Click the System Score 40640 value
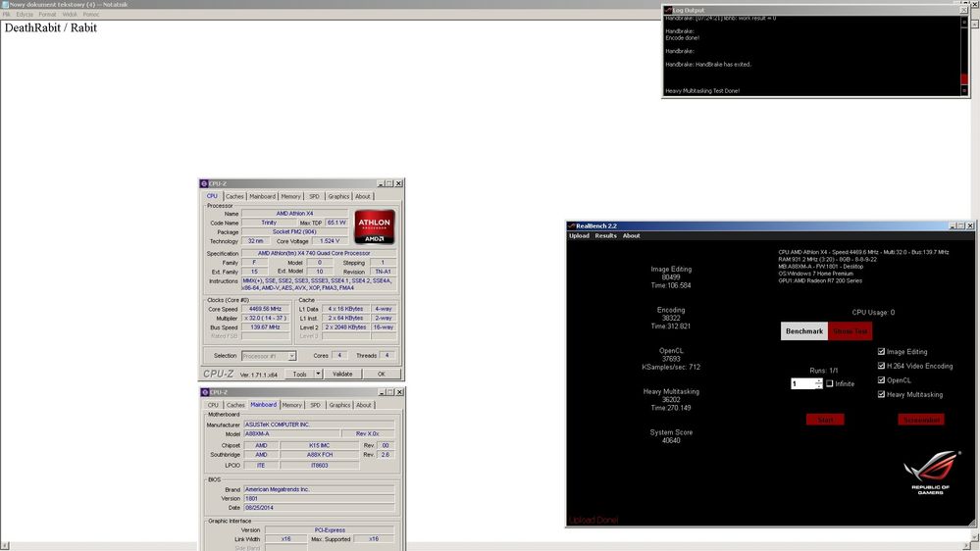Screen dimensions: 980x551 (x=671, y=440)
